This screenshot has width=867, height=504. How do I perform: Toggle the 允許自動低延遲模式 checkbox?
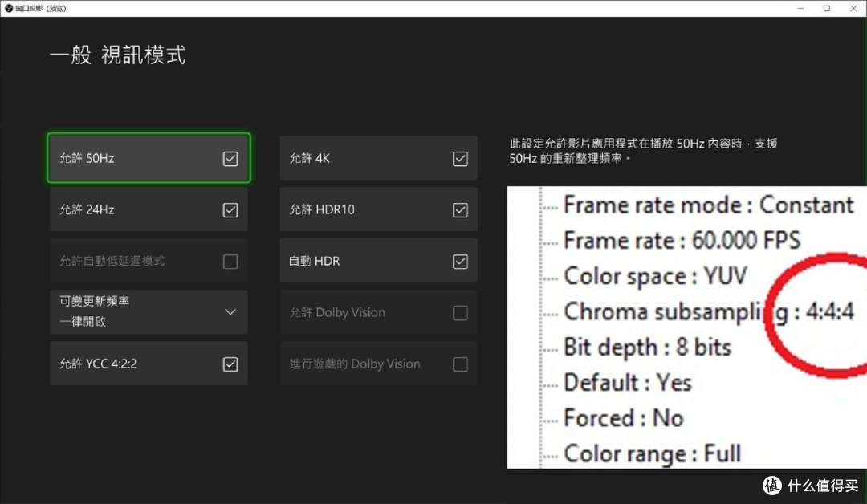coord(230,262)
